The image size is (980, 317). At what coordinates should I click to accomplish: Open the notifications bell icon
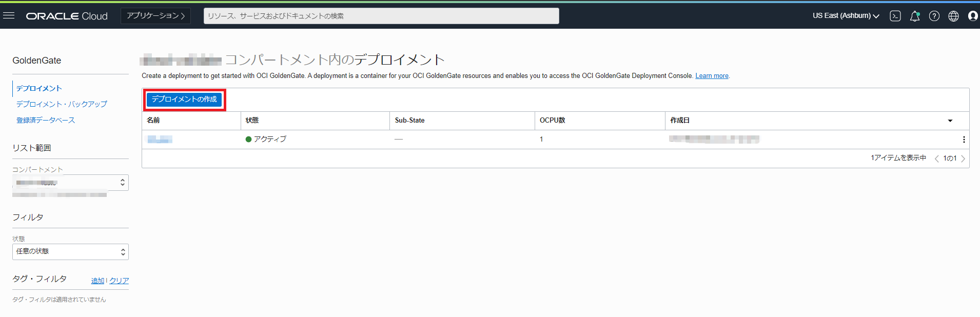coord(915,16)
